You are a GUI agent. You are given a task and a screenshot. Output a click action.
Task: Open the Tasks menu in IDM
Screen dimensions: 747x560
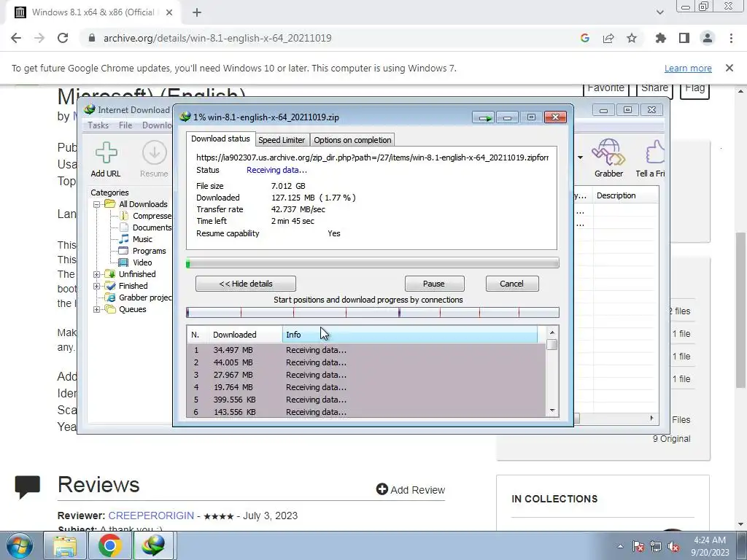pyautogui.click(x=98, y=125)
